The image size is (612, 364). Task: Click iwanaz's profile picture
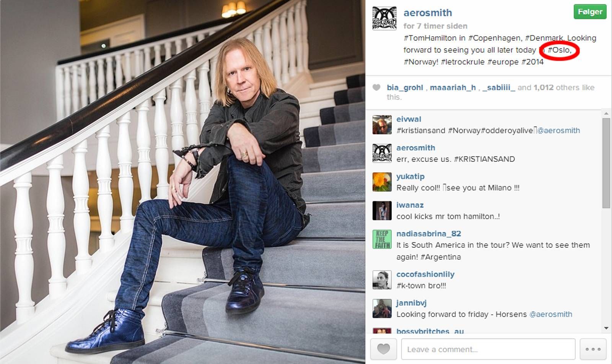tap(382, 211)
